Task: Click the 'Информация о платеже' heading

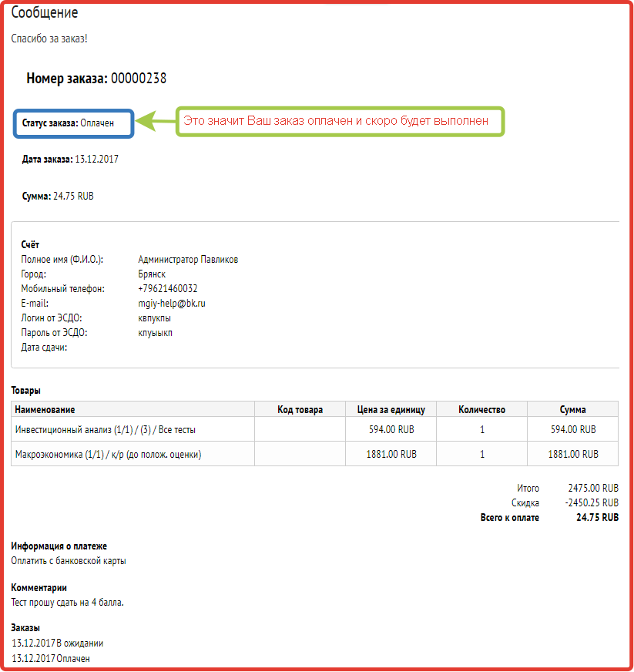Action: [x=59, y=546]
